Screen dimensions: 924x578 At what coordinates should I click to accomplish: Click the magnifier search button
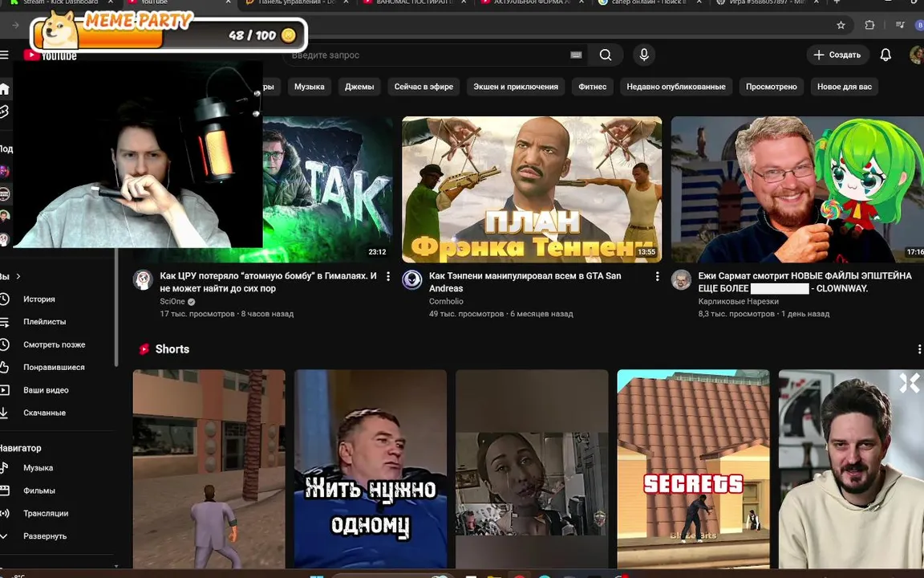[x=606, y=55]
